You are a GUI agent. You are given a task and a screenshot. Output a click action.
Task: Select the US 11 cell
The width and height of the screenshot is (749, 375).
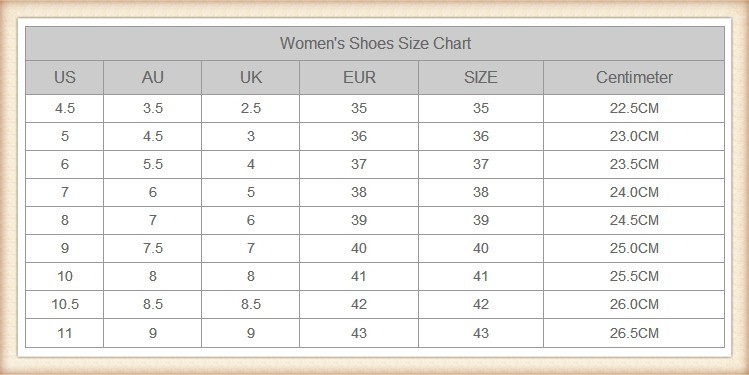coord(64,333)
